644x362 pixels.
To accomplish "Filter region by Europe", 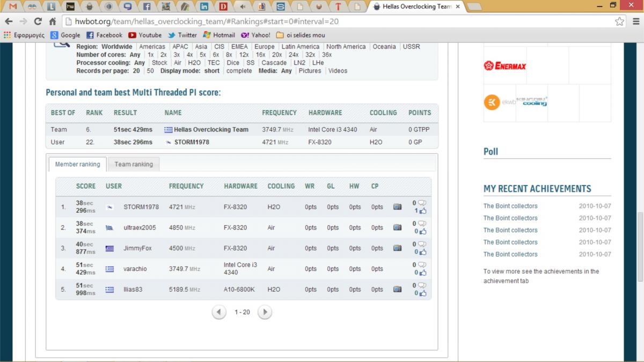I will pyautogui.click(x=264, y=47).
